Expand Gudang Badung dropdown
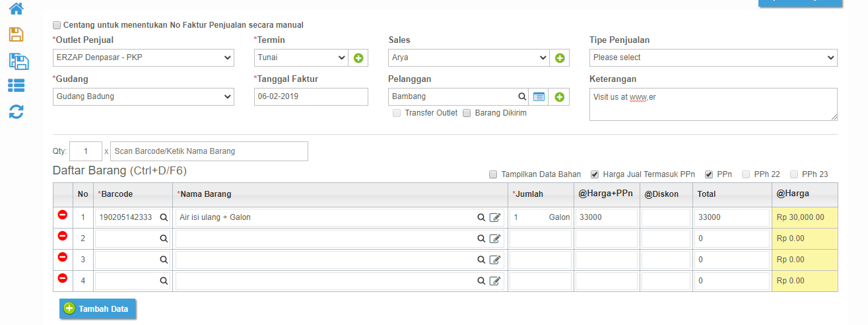Screen dimensions: 868x325 pyautogui.click(x=143, y=96)
